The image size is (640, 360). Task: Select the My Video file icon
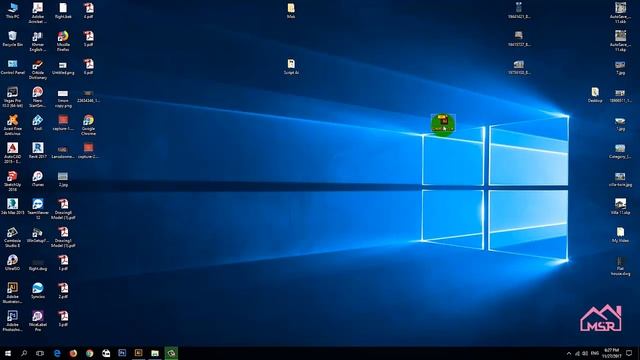(620, 235)
